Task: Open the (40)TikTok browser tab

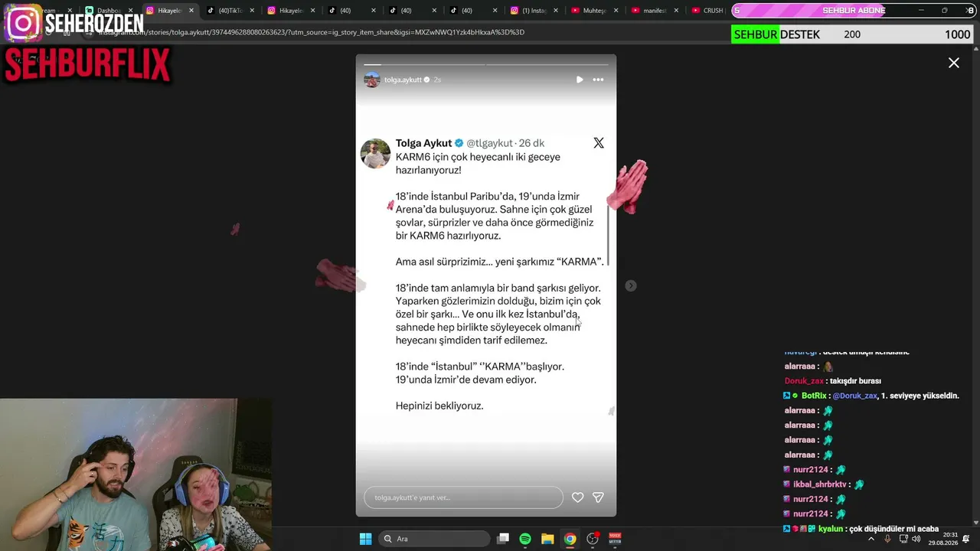Action: pos(230,11)
